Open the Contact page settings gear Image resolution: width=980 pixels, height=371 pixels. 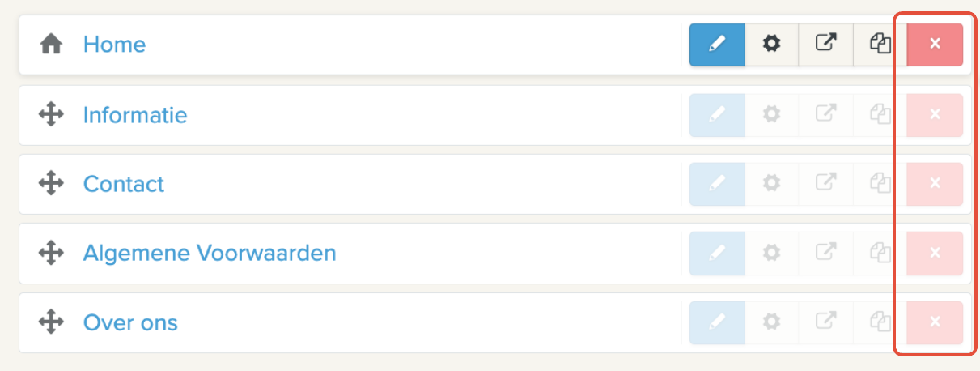pyautogui.click(x=772, y=184)
